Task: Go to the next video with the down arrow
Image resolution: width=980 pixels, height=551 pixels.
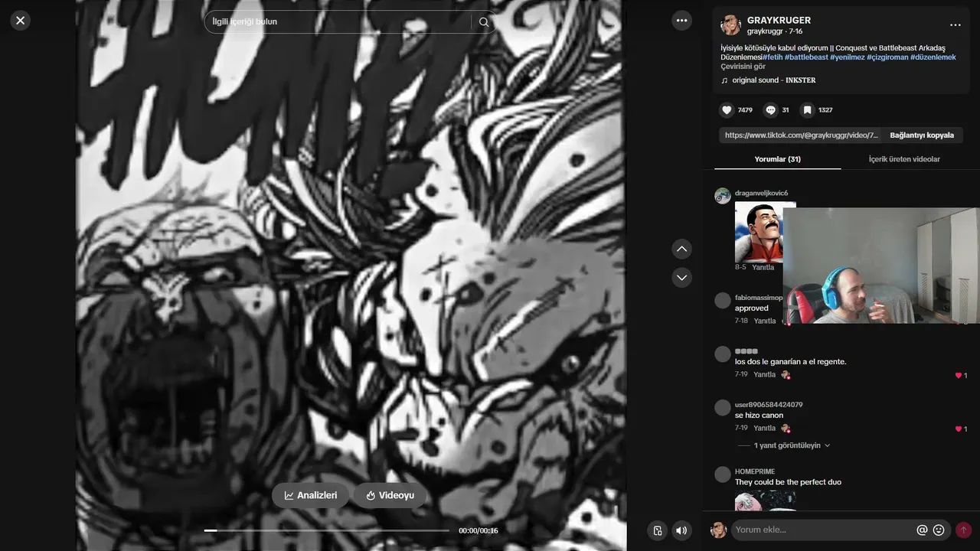Action: [x=681, y=277]
